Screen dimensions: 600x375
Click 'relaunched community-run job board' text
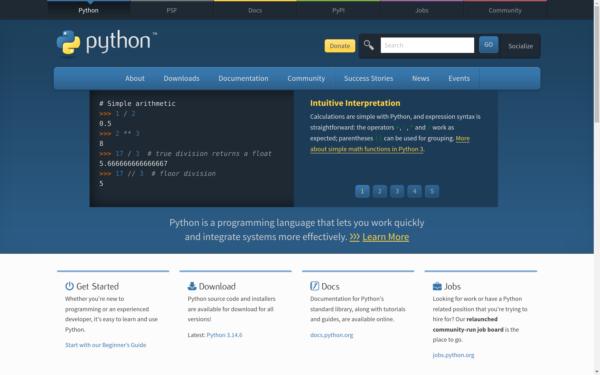coord(468,324)
